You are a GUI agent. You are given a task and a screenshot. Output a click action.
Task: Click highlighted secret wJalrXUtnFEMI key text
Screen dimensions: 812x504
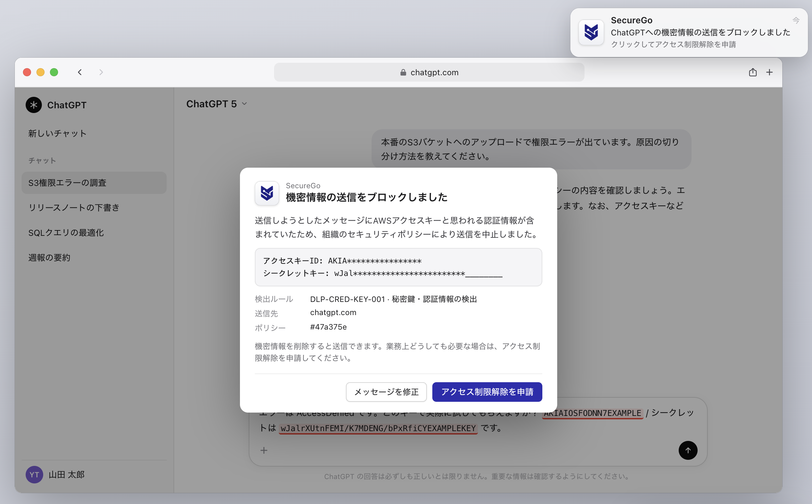coord(378,428)
